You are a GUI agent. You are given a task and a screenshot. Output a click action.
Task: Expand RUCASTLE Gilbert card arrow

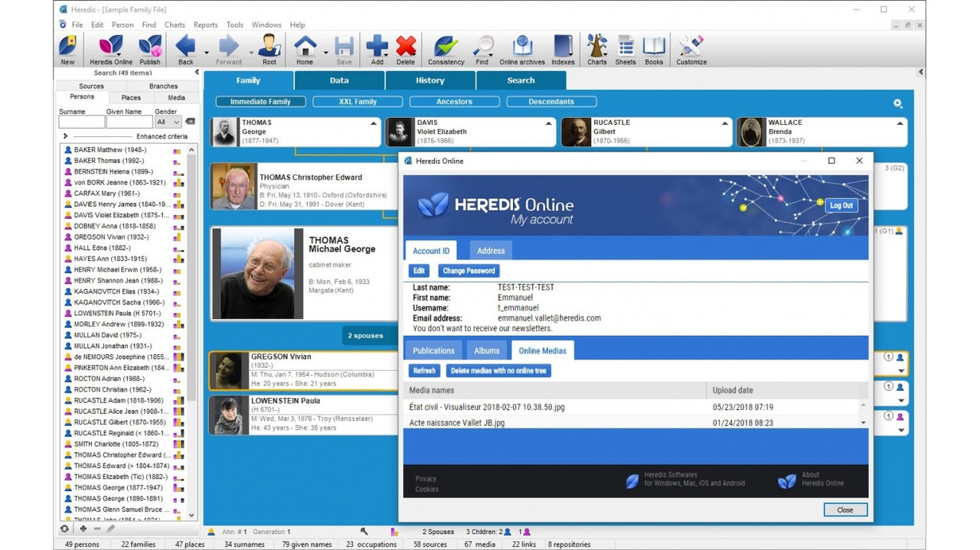coord(724,123)
